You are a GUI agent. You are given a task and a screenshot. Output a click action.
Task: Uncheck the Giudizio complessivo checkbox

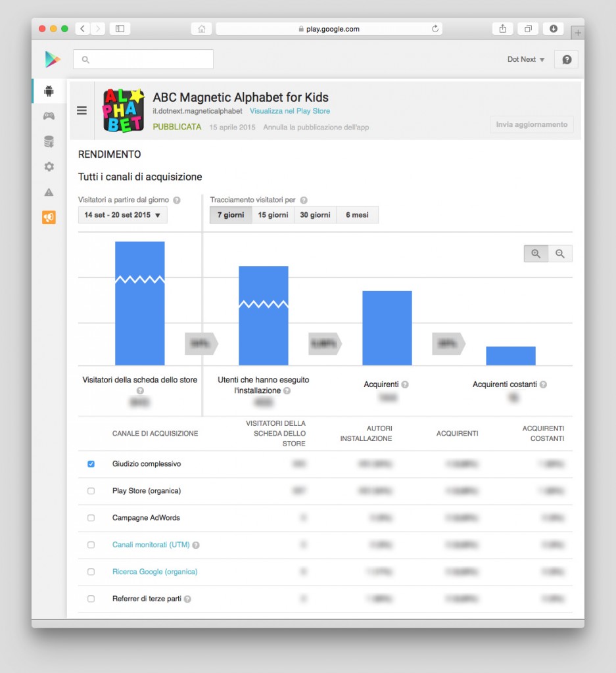(x=91, y=464)
